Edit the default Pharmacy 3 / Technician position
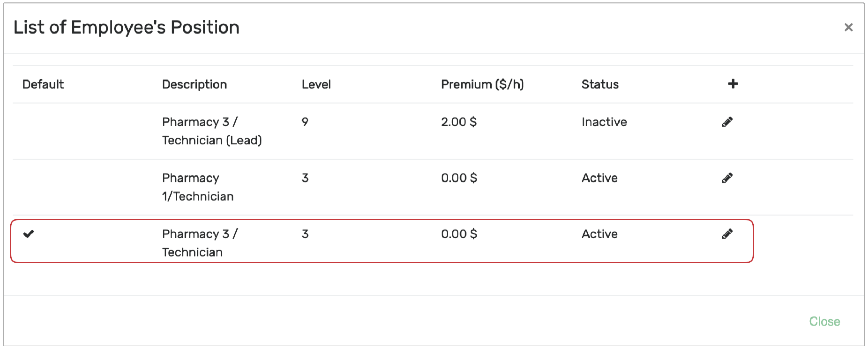This screenshot has width=868, height=351. [x=727, y=234]
